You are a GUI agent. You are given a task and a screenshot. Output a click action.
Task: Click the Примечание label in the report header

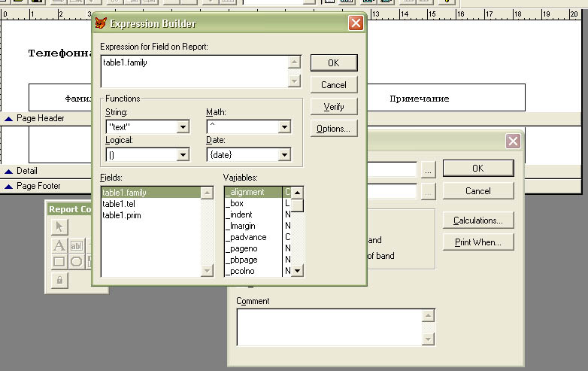(x=420, y=99)
